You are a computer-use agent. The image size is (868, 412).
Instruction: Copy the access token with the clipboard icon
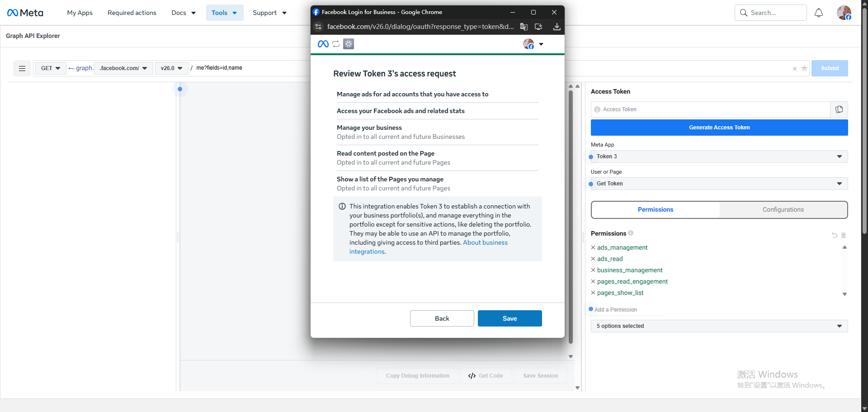[839, 109]
